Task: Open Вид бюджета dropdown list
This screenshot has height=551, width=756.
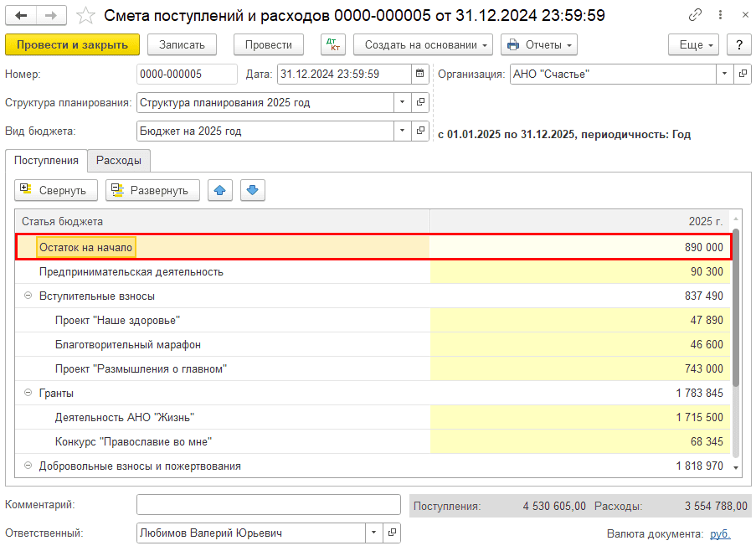Action: coord(403,131)
